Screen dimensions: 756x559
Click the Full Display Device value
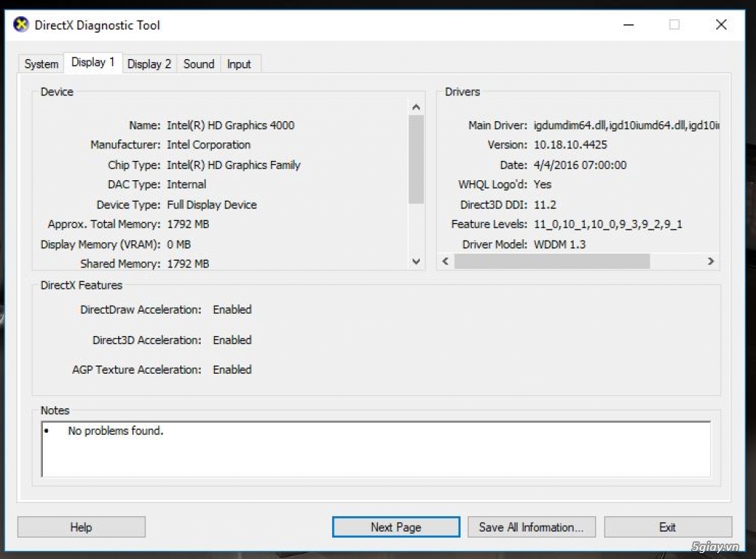(x=212, y=205)
